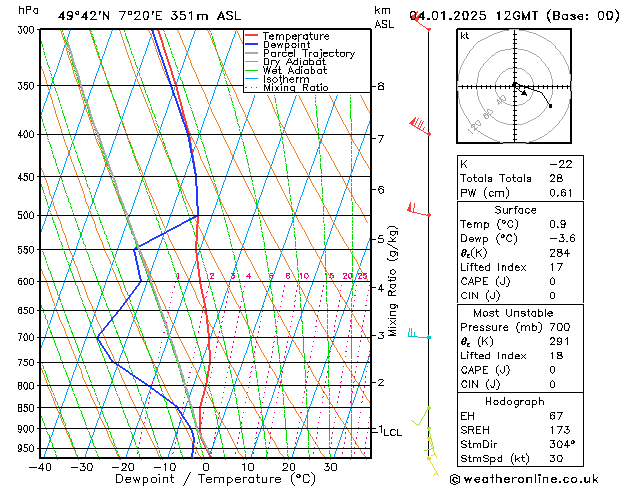Viewport: 629px width, 486px height.
Task: Click the cyan wind barb at 700 hPa
Action: click(419, 334)
